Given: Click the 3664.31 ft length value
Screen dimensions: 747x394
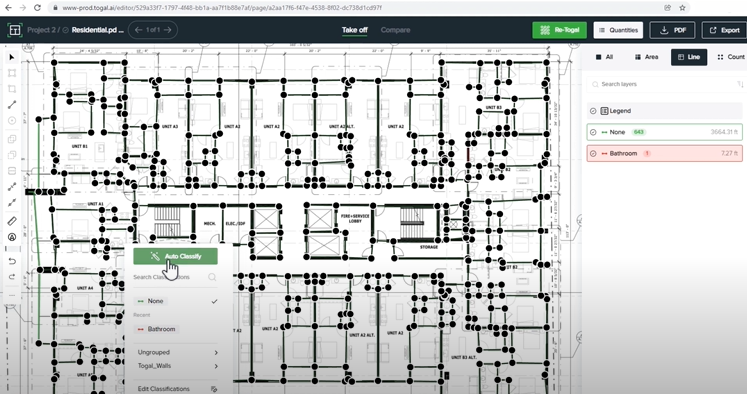Looking at the screenshot, I should pyautogui.click(x=725, y=132).
